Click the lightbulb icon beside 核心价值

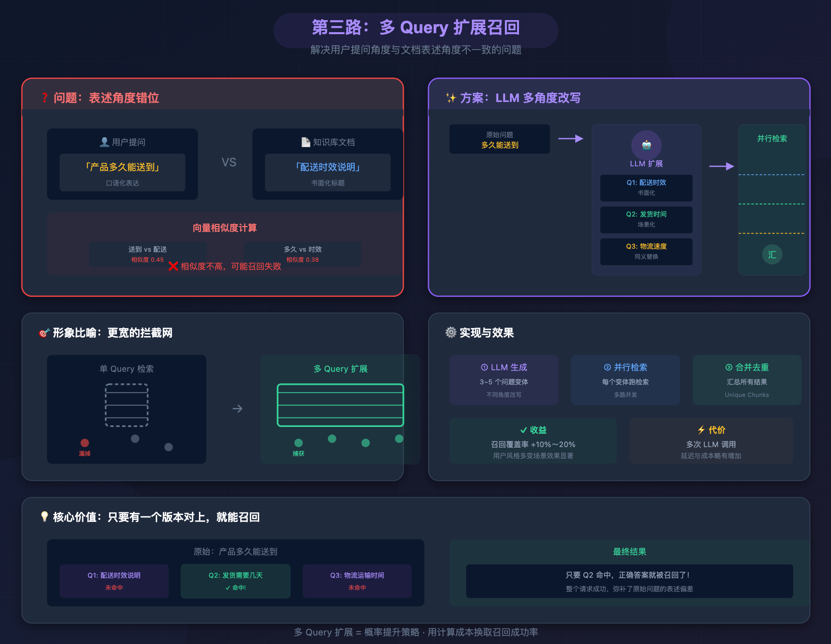click(44, 516)
